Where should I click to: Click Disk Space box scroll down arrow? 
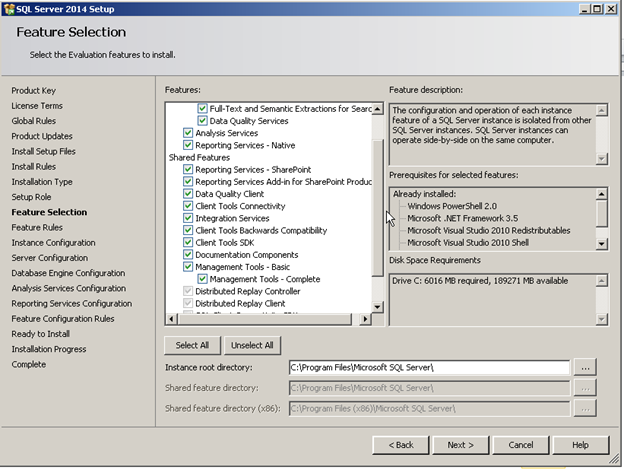(x=601, y=319)
